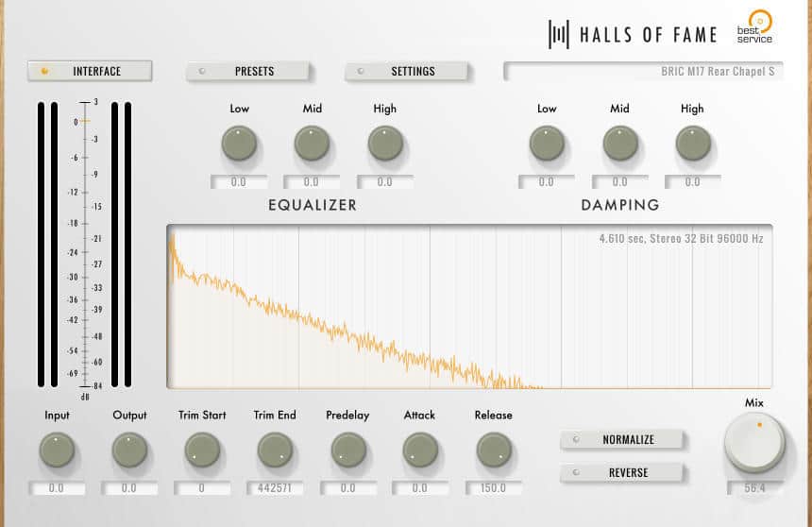Screen dimensions: 812x527
Task: Click the Attack knob
Action: tap(420, 450)
